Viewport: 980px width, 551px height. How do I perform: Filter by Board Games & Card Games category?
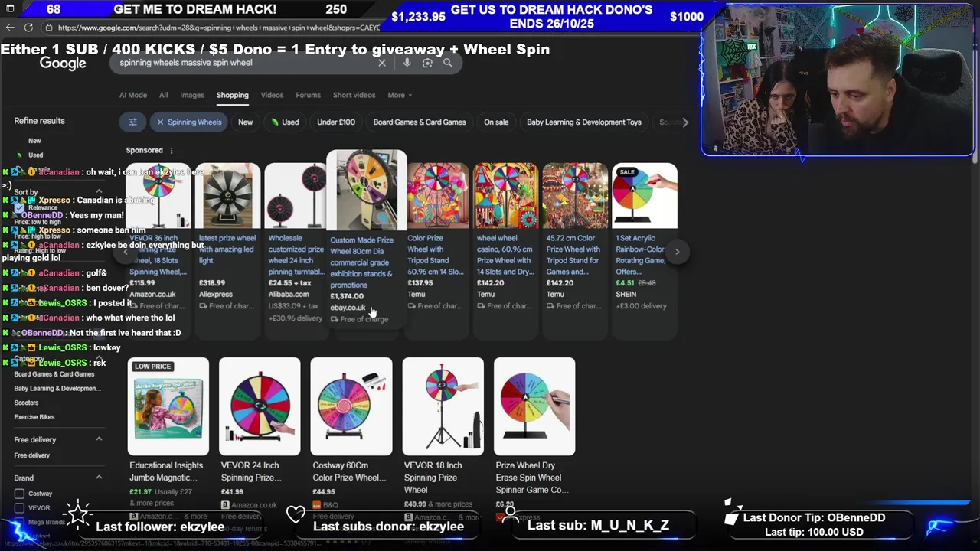click(54, 374)
